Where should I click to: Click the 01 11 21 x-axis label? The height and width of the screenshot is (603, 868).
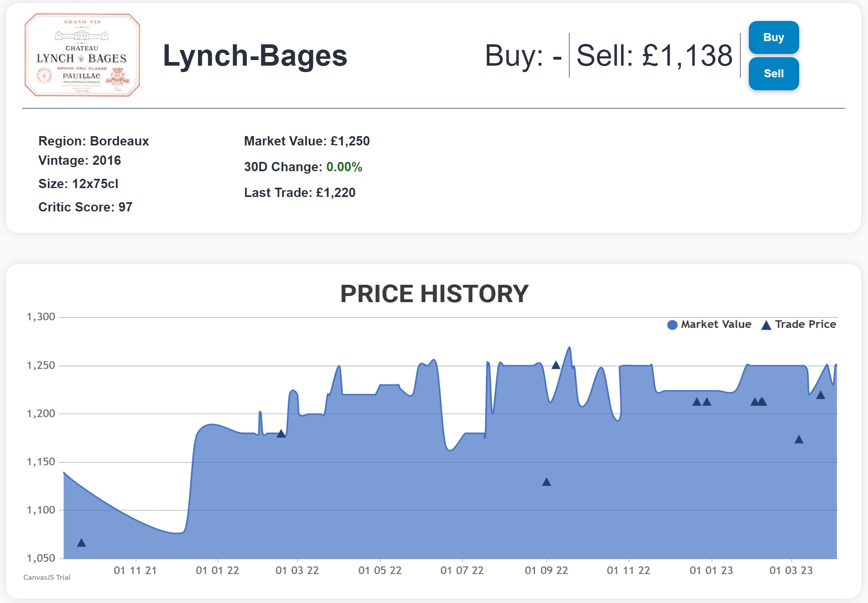pos(135,570)
